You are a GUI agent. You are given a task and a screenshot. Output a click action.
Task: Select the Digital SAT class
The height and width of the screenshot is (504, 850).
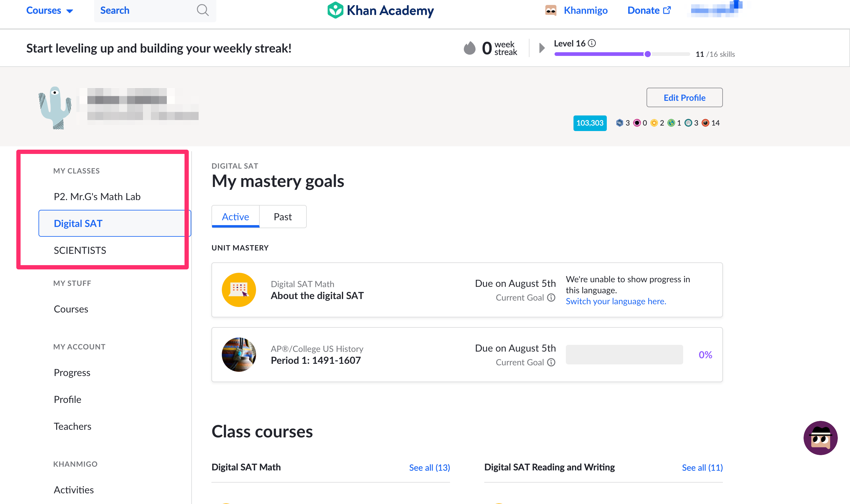click(x=78, y=223)
